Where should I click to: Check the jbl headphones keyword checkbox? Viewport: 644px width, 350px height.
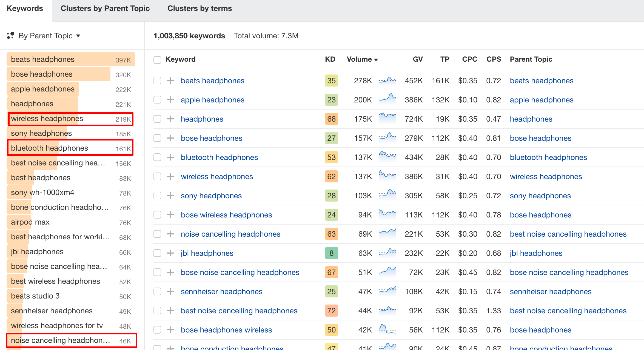157,253
